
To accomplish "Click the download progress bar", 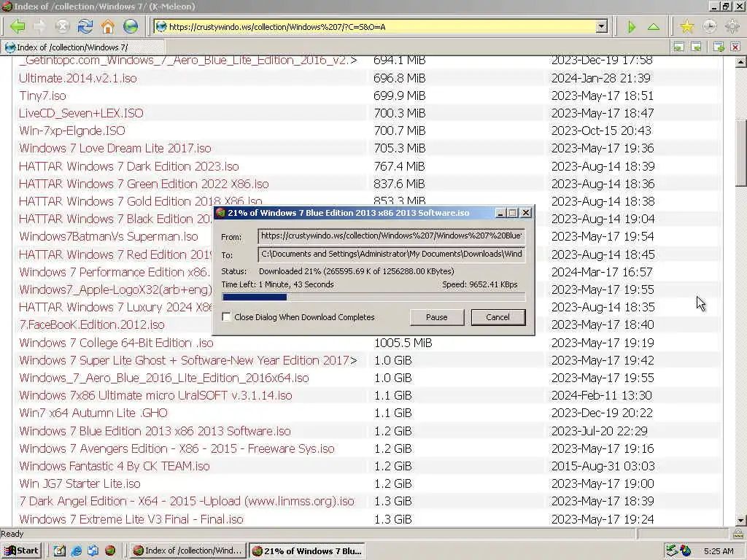I will click(x=373, y=297).
